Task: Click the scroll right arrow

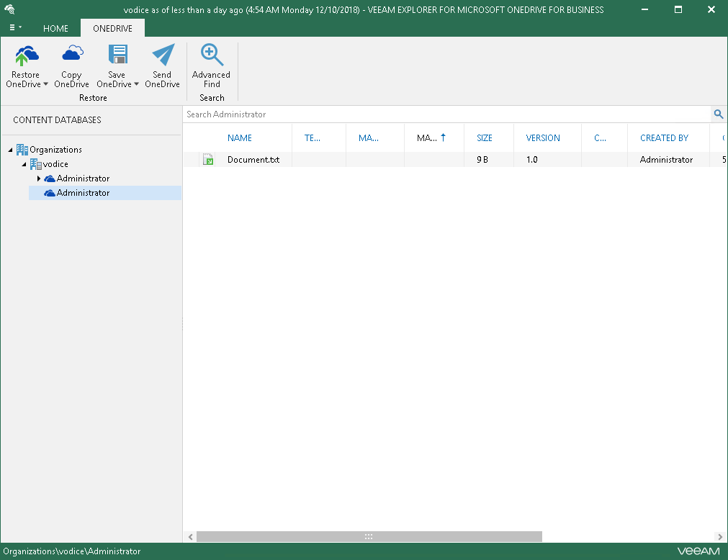Action: coord(720,537)
